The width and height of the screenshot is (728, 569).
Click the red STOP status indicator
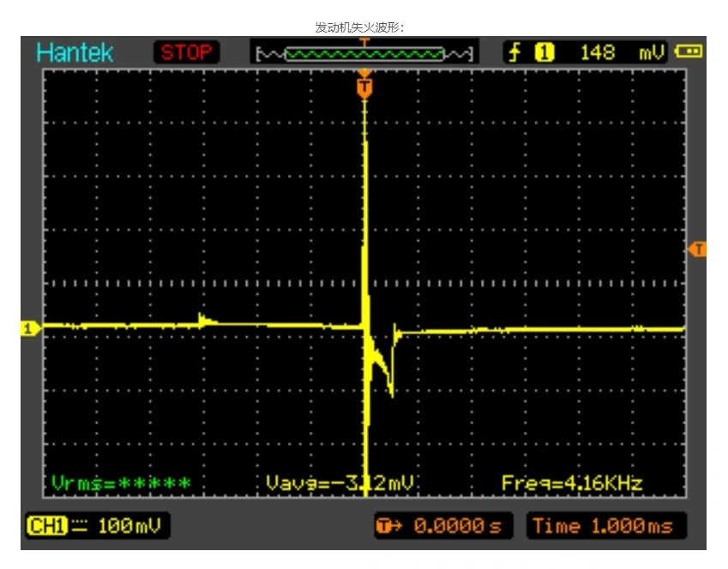pyautogui.click(x=186, y=52)
